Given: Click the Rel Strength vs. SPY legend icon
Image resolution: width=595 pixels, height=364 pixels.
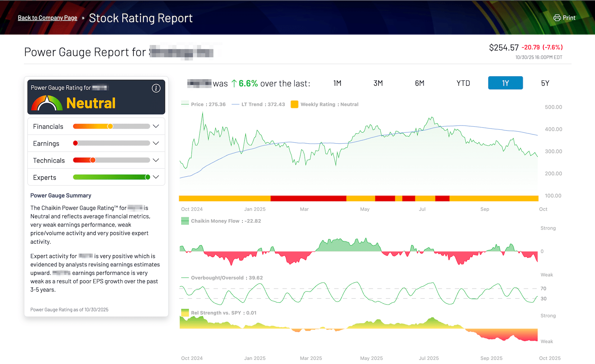Looking at the screenshot, I should pos(185,313).
